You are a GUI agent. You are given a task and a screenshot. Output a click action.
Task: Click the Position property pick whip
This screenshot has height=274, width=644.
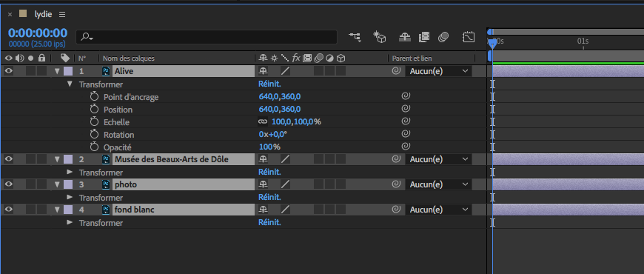pyautogui.click(x=406, y=109)
